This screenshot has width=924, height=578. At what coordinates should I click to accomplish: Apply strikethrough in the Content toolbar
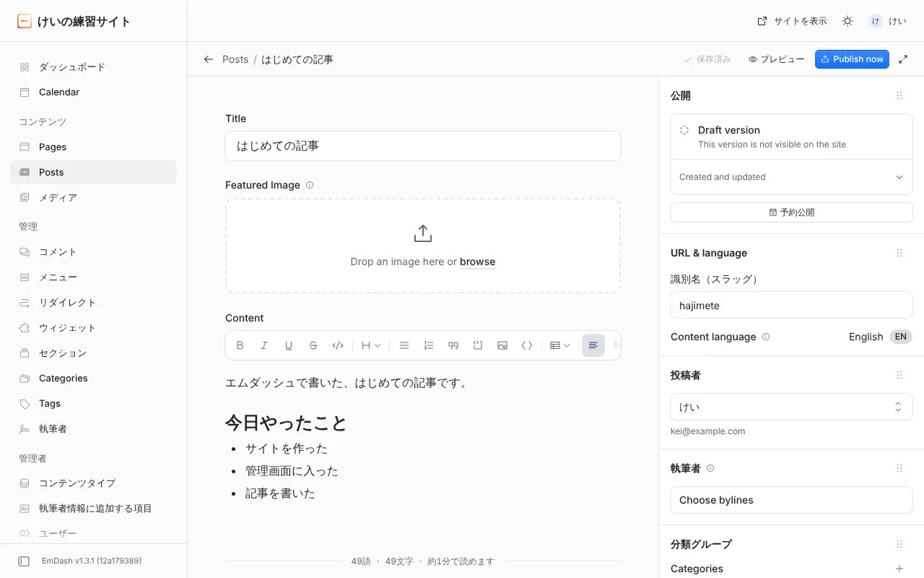click(313, 345)
